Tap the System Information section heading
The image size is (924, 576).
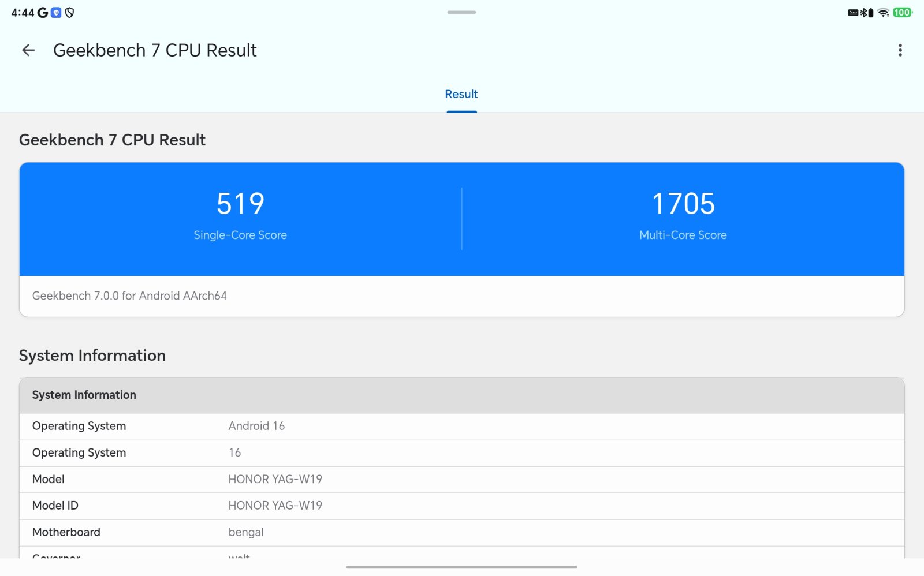tap(92, 356)
